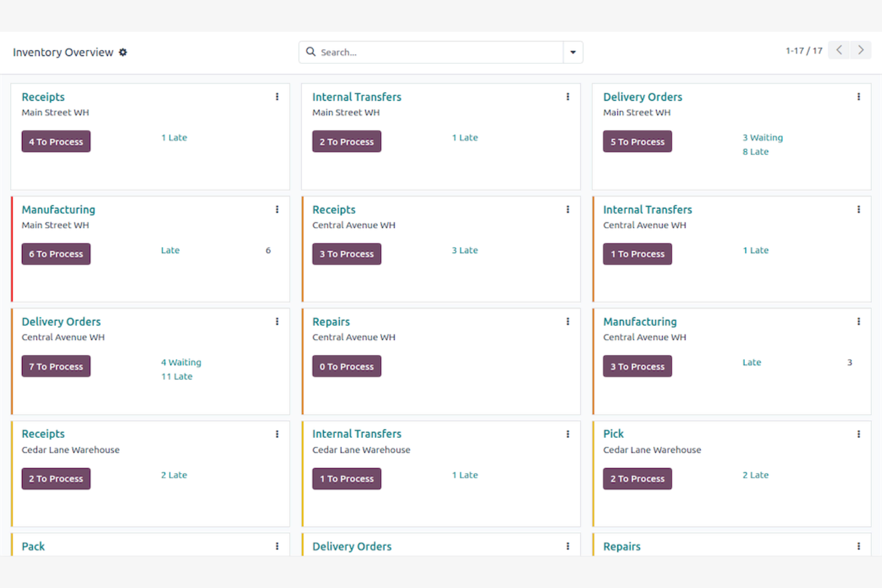Open the kebab menu on the Pack card
Screen dimensions: 882x588
pyautogui.click(x=277, y=546)
